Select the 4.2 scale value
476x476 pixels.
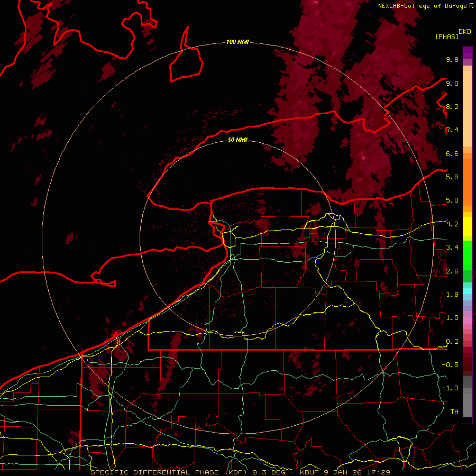click(452, 224)
